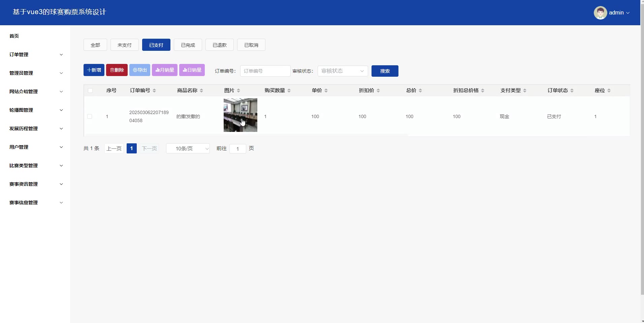Switch to the 未支付 tab
Viewport: 644px width, 323px height.
pos(125,45)
